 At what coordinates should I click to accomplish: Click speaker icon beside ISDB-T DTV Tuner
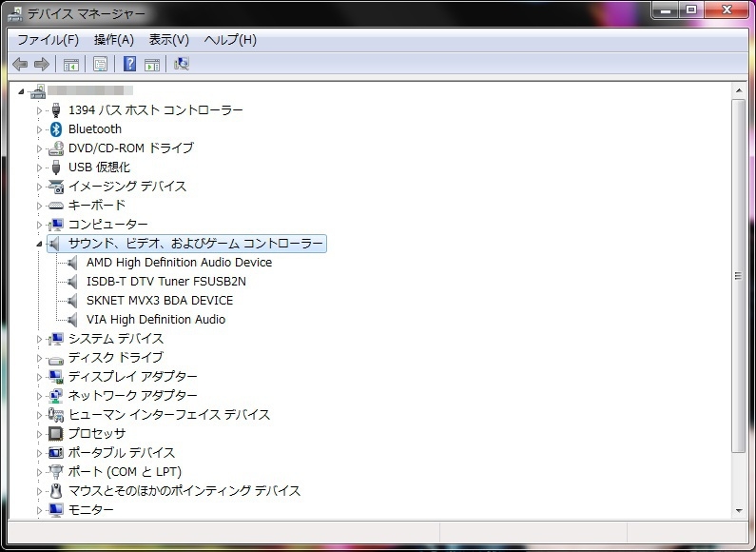pyautogui.click(x=72, y=282)
